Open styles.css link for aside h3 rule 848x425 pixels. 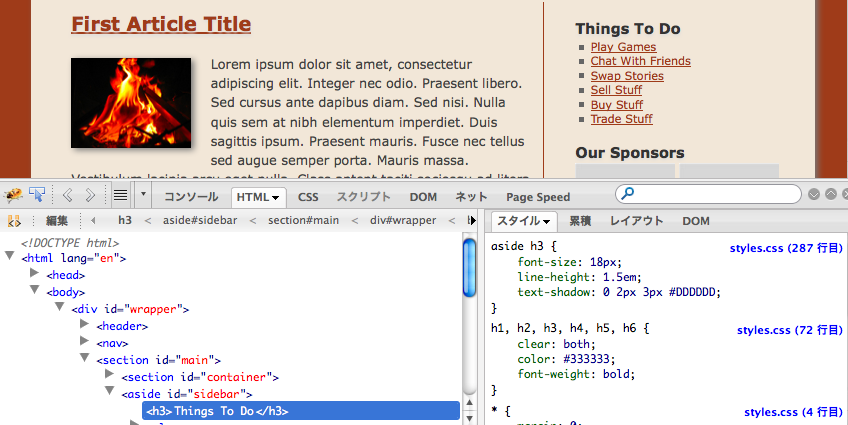click(786, 247)
